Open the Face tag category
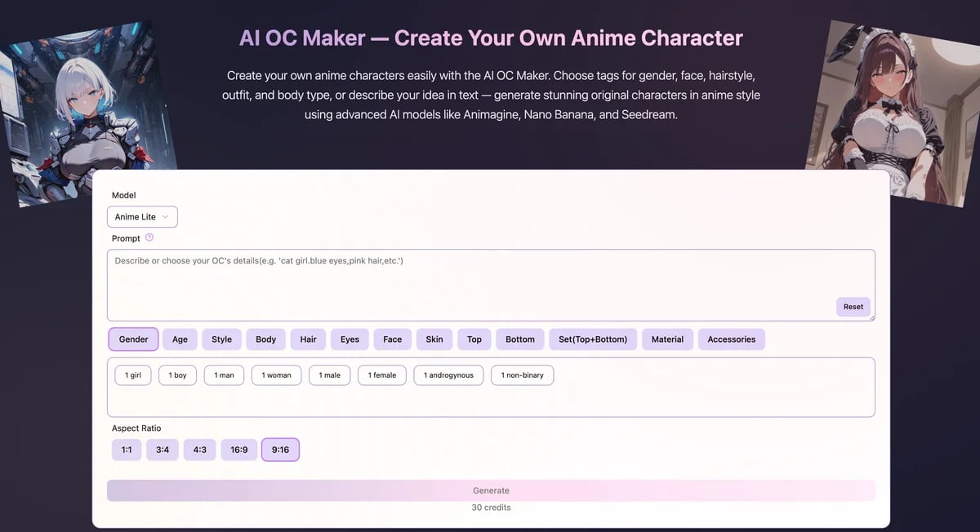Viewport: 980px width, 532px height. coord(392,339)
